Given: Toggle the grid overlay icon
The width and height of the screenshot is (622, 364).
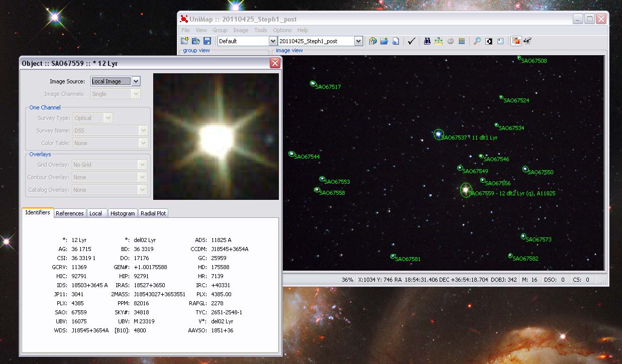Looking at the screenshot, I should tap(462, 41).
